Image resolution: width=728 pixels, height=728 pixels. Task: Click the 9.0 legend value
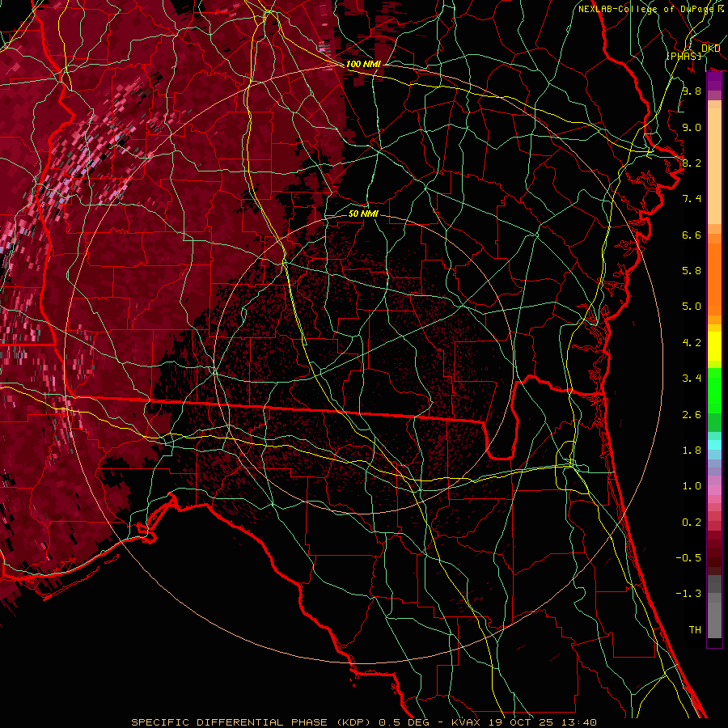click(692, 127)
